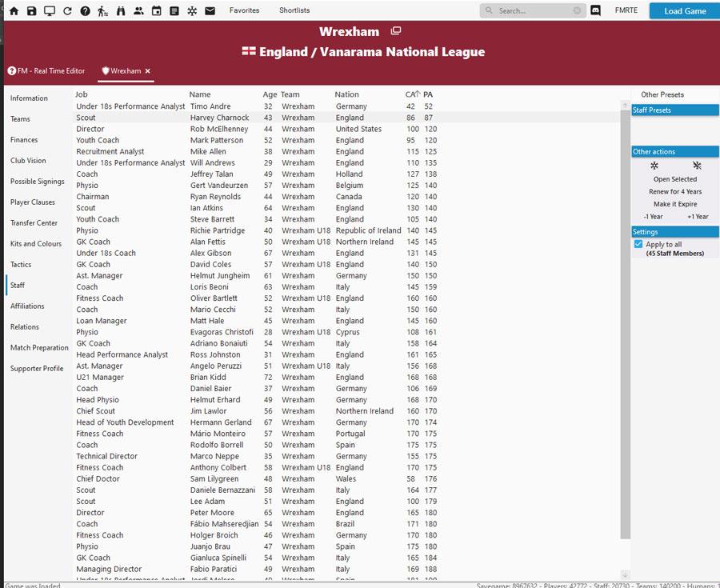Image resolution: width=720 pixels, height=588 pixels.
Task: Focus the Search input field
Action: pyautogui.click(x=533, y=10)
